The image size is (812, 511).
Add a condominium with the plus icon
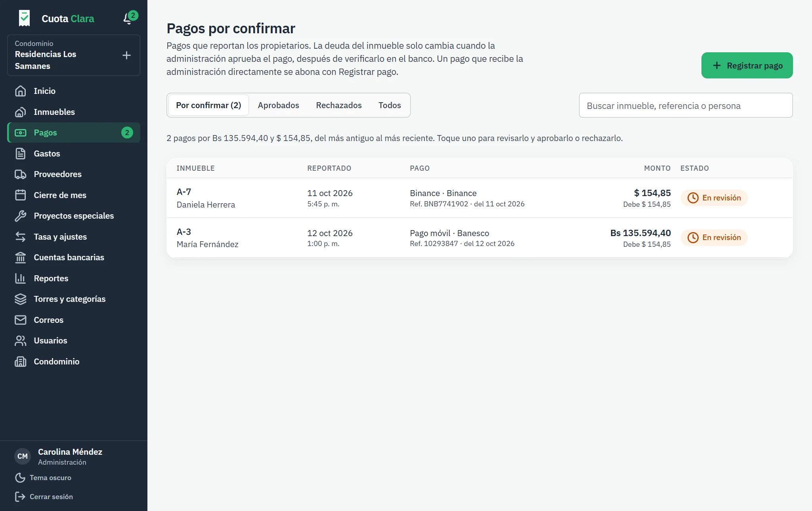[126, 55]
